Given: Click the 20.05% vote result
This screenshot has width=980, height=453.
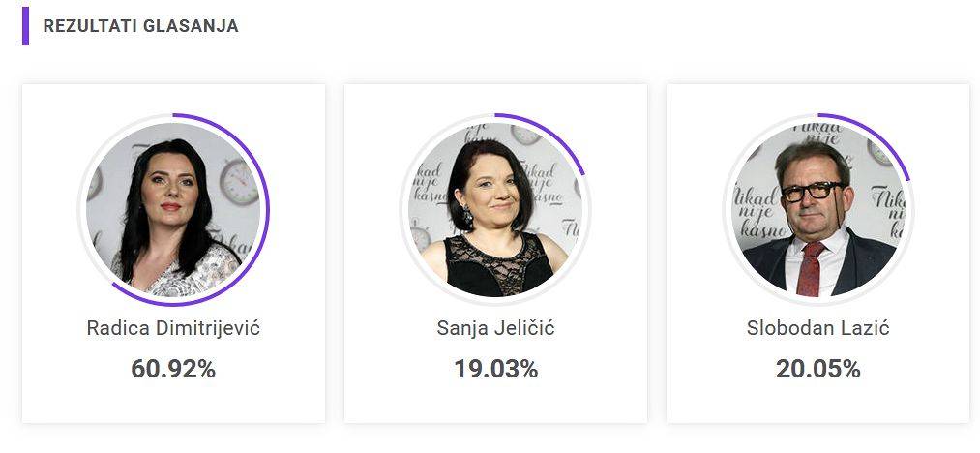Looking at the screenshot, I should 818,369.
